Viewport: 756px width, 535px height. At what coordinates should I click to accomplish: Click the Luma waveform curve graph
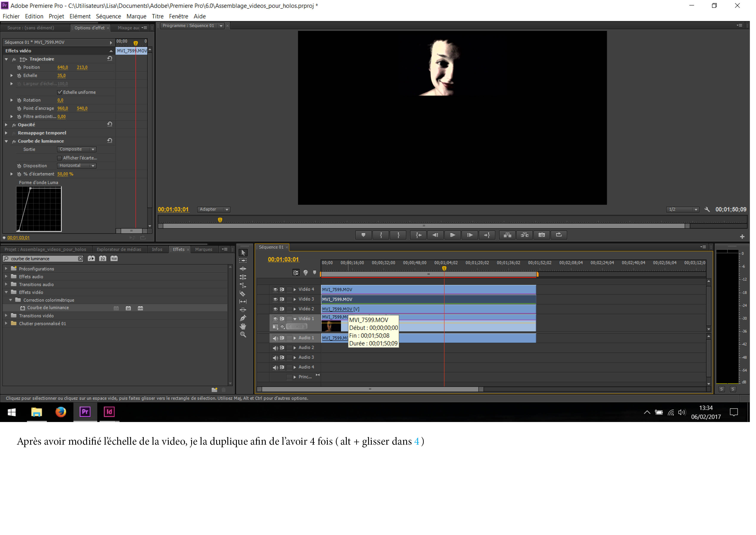point(39,209)
